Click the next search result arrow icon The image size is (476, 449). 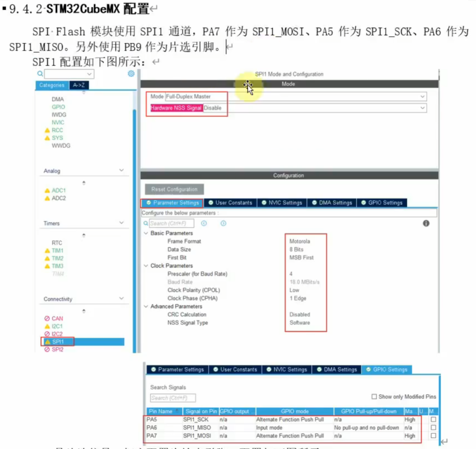coord(223,223)
